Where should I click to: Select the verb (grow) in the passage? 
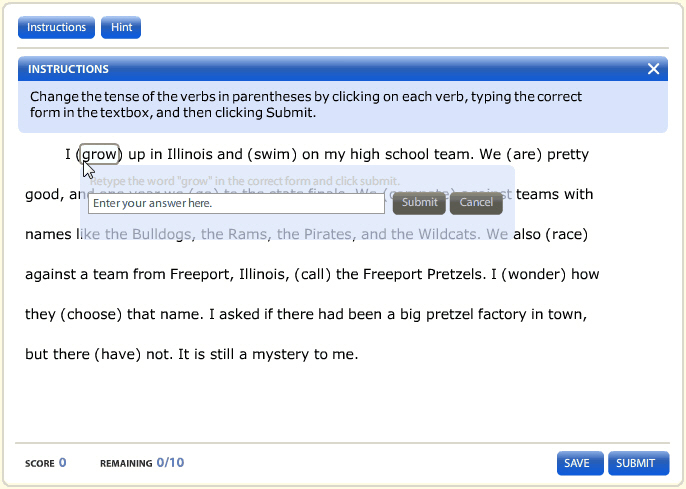(x=99, y=155)
